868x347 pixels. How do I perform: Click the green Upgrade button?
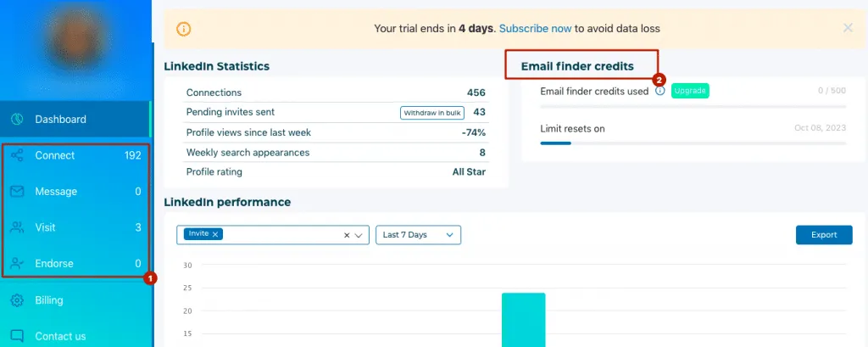click(x=690, y=91)
